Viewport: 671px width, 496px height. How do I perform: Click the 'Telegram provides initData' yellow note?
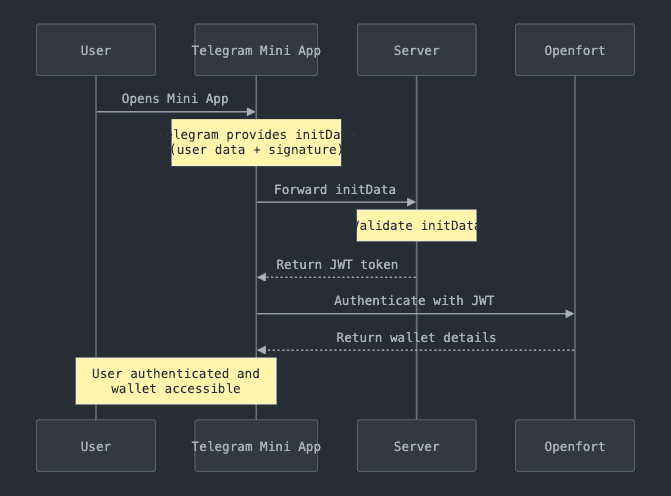pyautogui.click(x=256, y=142)
